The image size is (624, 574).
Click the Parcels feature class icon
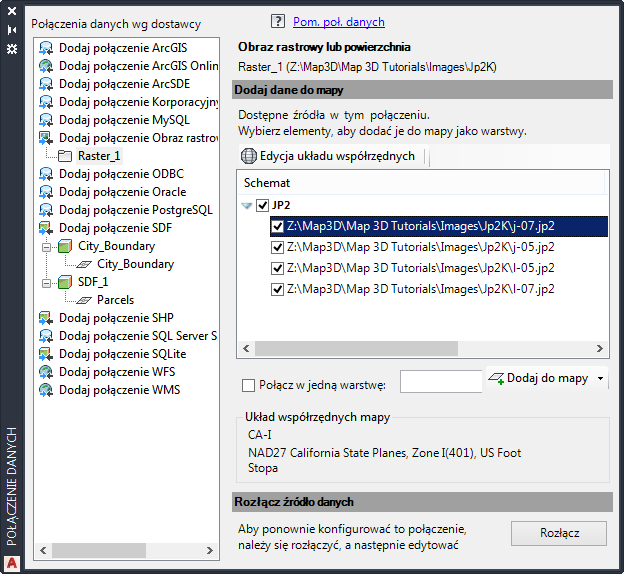pyautogui.click(x=84, y=300)
